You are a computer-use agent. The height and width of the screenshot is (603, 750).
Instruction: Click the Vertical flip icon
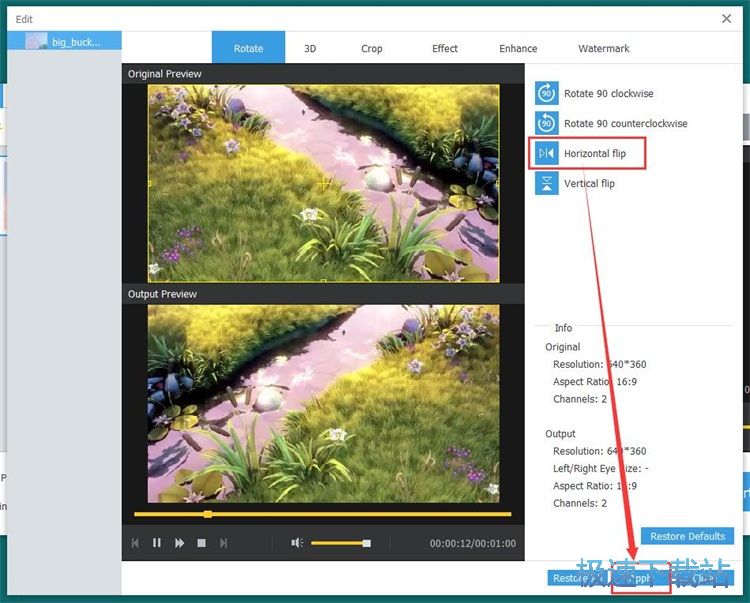click(x=546, y=184)
